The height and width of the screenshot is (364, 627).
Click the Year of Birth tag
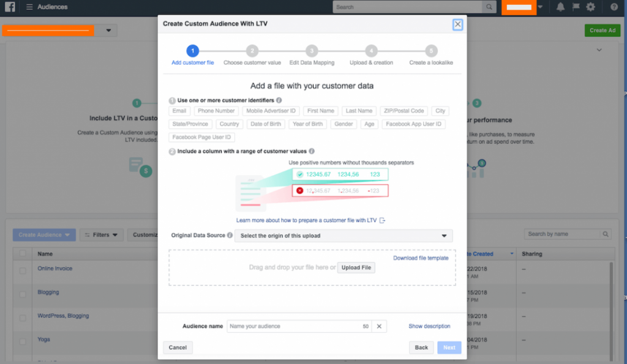(x=307, y=124)
